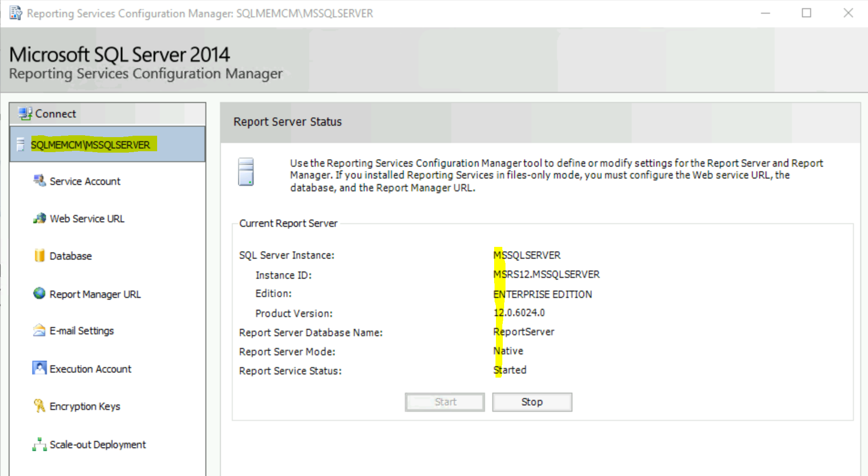Minimize the Configuration Manager window

click(x=766, y=13)
